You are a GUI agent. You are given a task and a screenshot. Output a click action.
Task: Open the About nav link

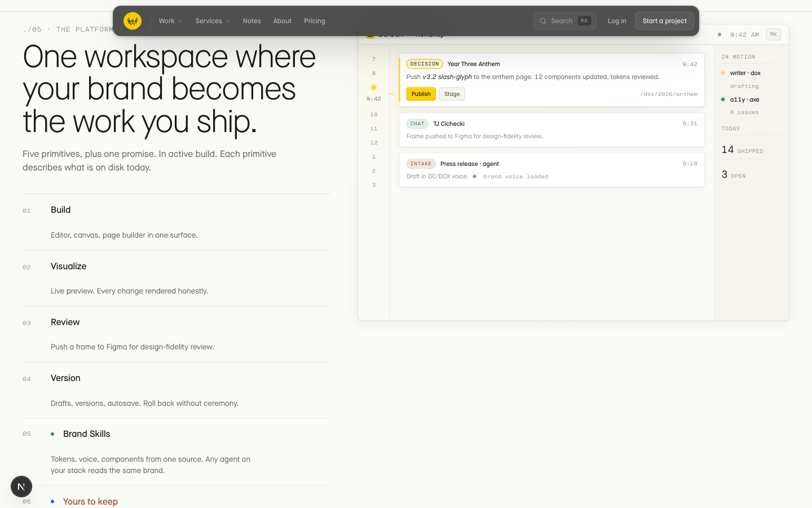pyautogui.click(x=283, y=21)
